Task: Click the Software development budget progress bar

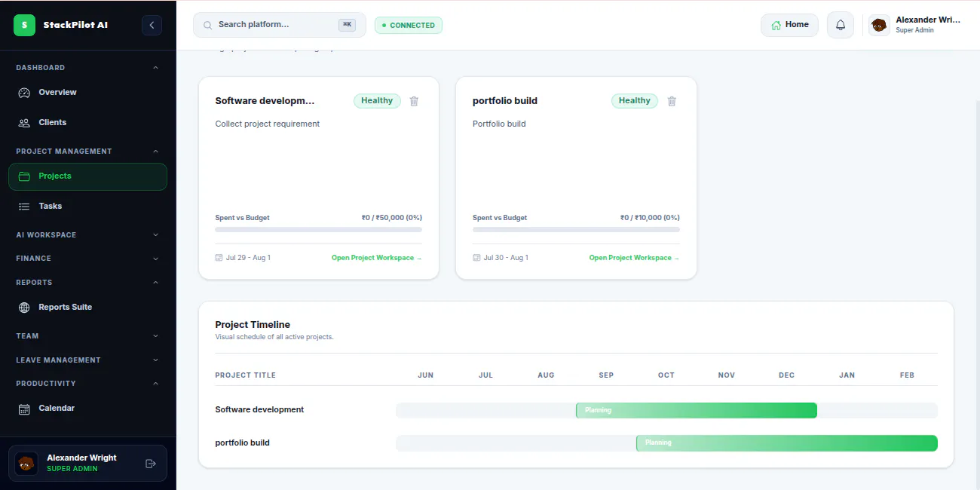Action: pos(319,229)
